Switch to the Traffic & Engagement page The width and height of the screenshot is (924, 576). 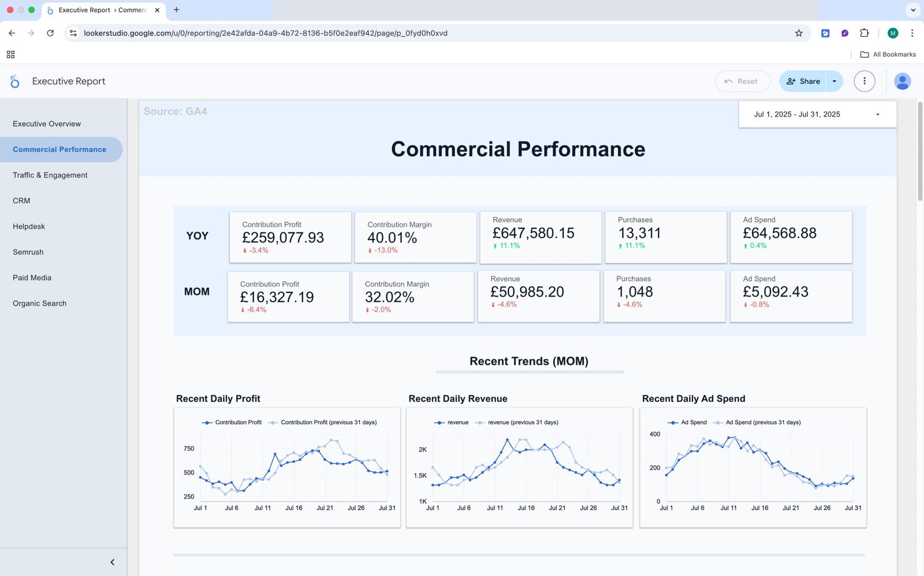point(50,175)
